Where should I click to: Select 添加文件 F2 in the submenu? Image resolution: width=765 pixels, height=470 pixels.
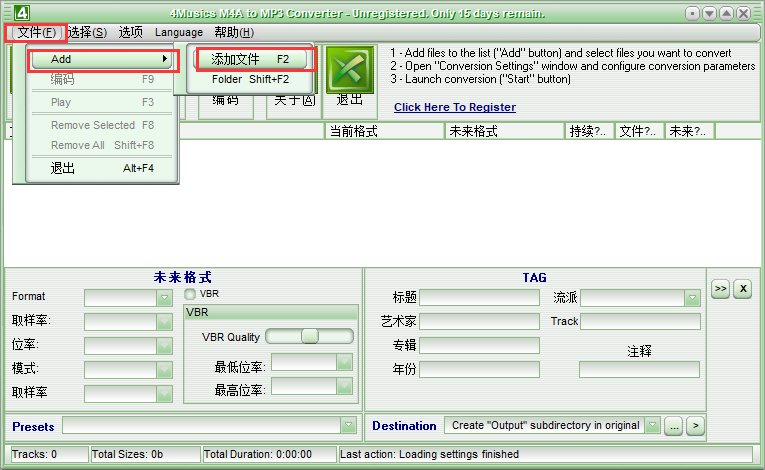pyautogui.click(x=250, y=60)
